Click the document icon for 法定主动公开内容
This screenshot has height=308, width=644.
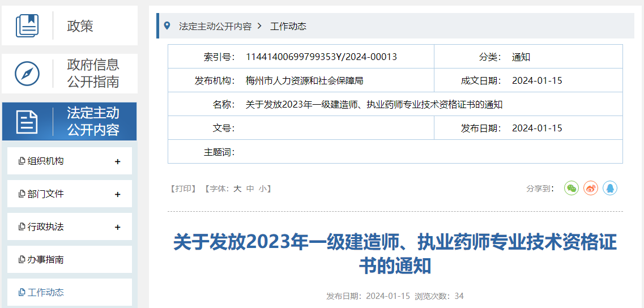(x=27, y=122)
